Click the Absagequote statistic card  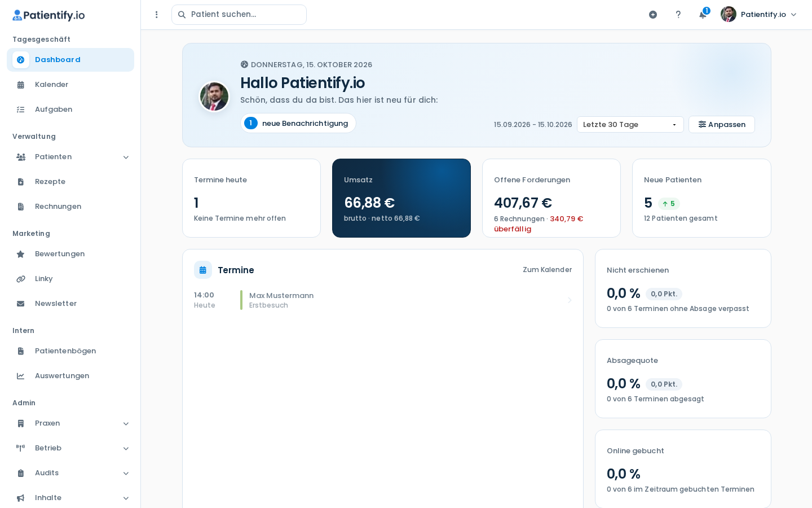pos(683,379)
